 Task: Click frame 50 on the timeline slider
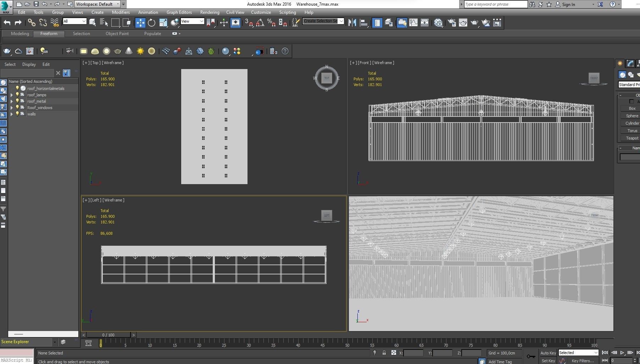(x=347, y=345)
